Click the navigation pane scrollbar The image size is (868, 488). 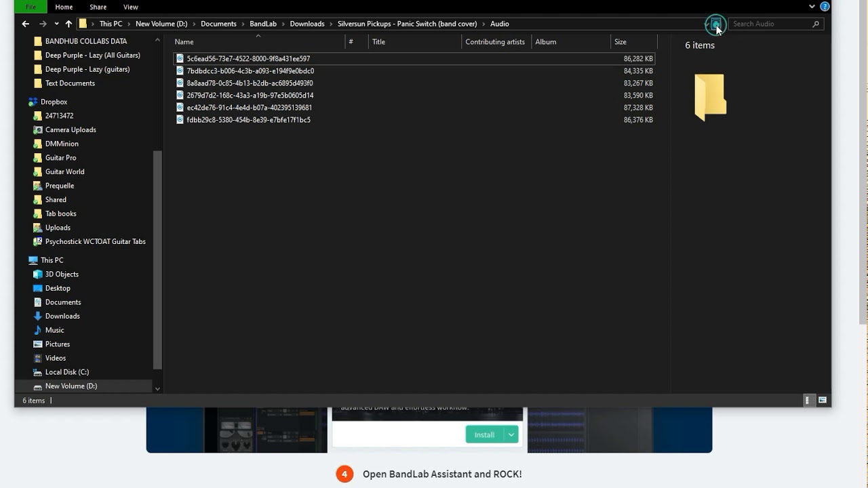(x=157, y=260)
